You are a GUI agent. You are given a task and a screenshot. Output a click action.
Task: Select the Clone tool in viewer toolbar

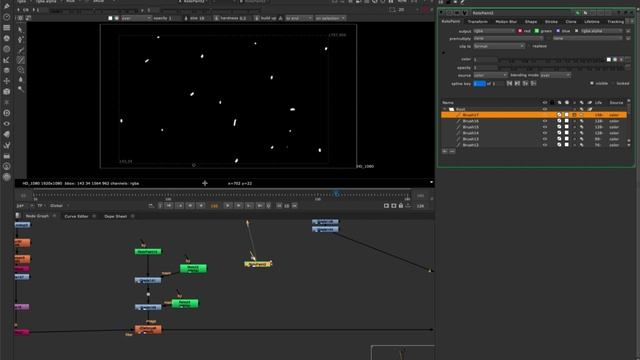click(20, 70)
